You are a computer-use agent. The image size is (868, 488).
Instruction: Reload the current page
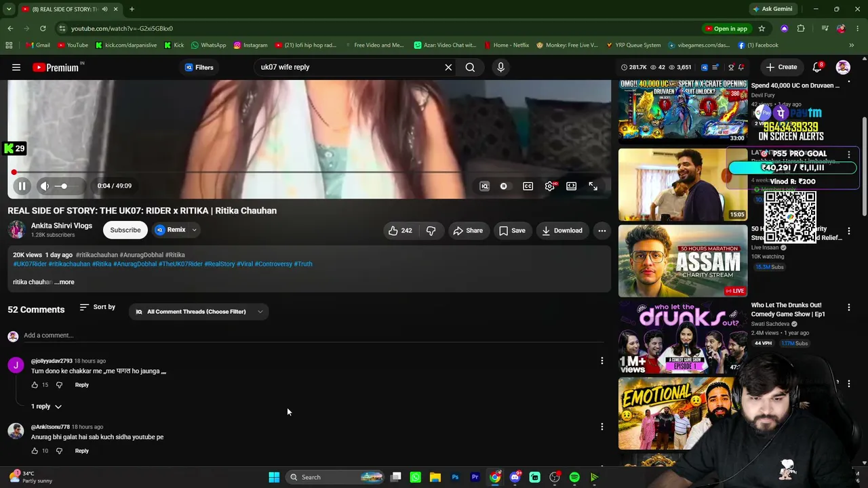[43, 28]
